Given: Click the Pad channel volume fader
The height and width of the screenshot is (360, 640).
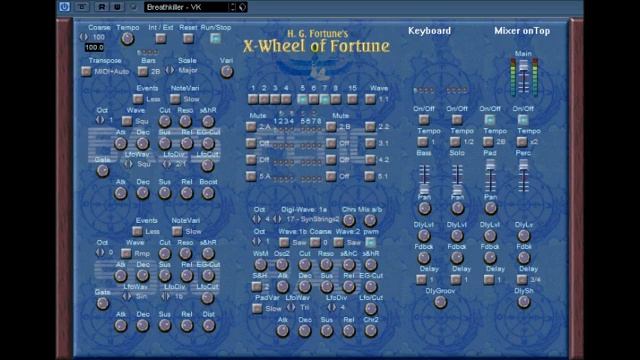Looking at the screenshot, I should click(x=490, y=165).
